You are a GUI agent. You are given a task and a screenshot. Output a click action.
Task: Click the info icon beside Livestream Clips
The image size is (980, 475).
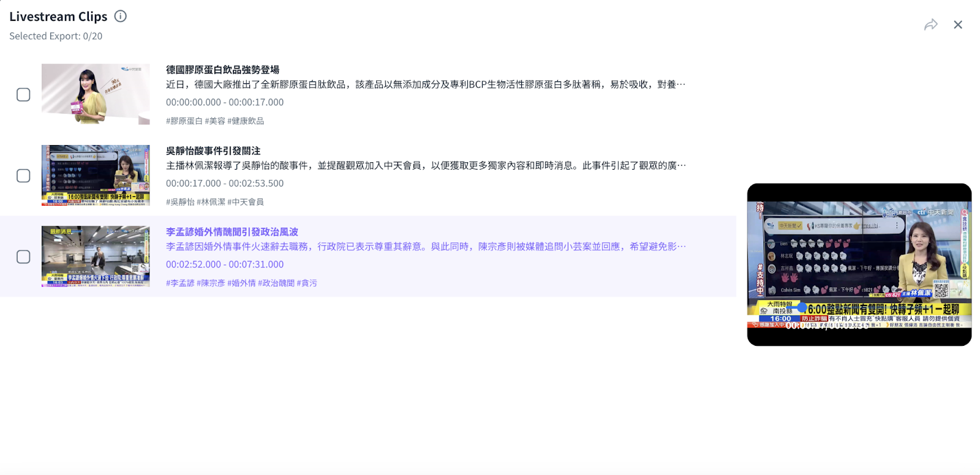(x=121, y=17)
